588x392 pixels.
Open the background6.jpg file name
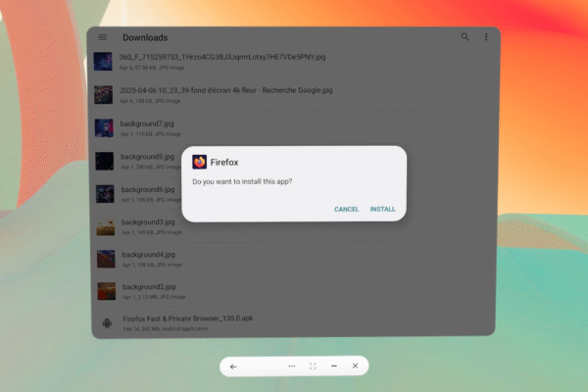tap(148, 190)
